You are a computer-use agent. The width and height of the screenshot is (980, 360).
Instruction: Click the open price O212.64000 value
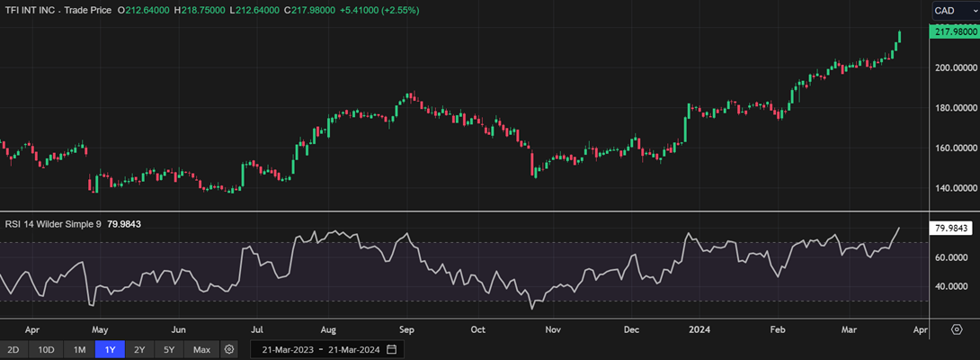click(x=146, y=11)
